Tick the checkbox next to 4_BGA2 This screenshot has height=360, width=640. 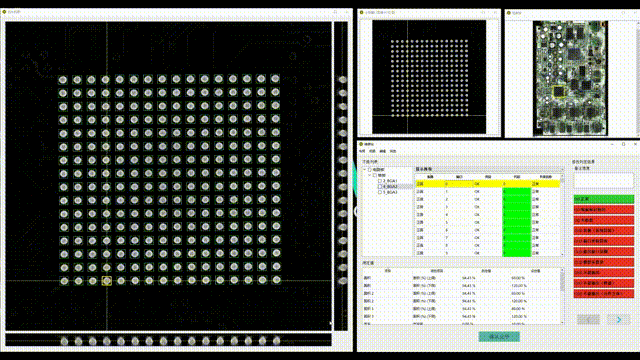380,186
